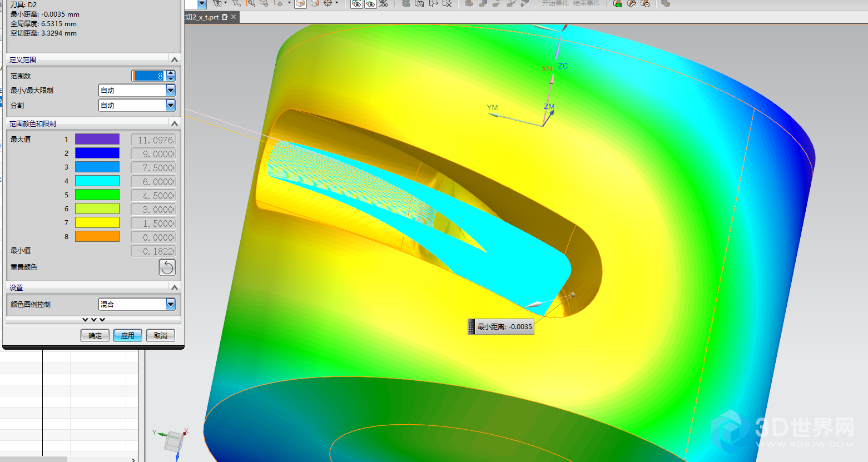
Task: Click the light blue color swatch for range 3
Action: click(x=97, y=167)
